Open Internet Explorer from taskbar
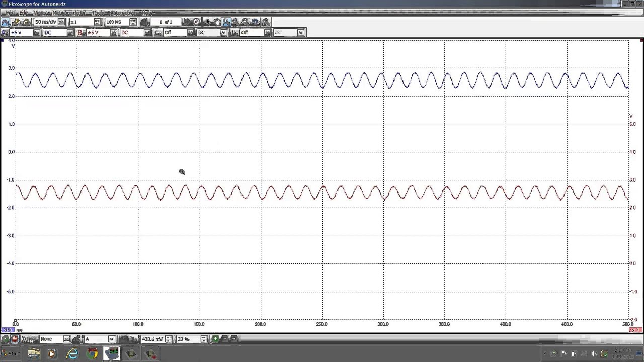 [73, 353]
